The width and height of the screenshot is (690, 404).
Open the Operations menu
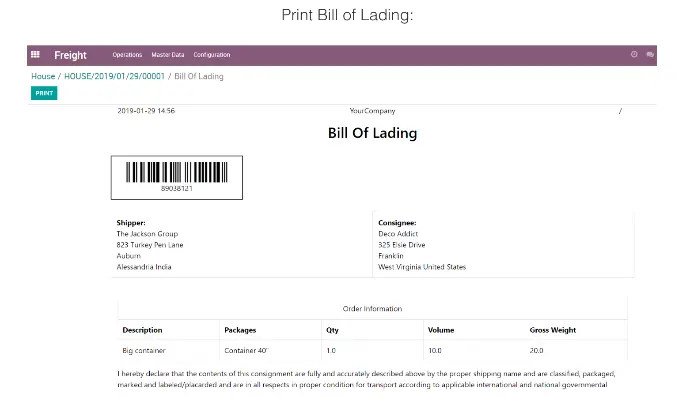tap(127, 55)
